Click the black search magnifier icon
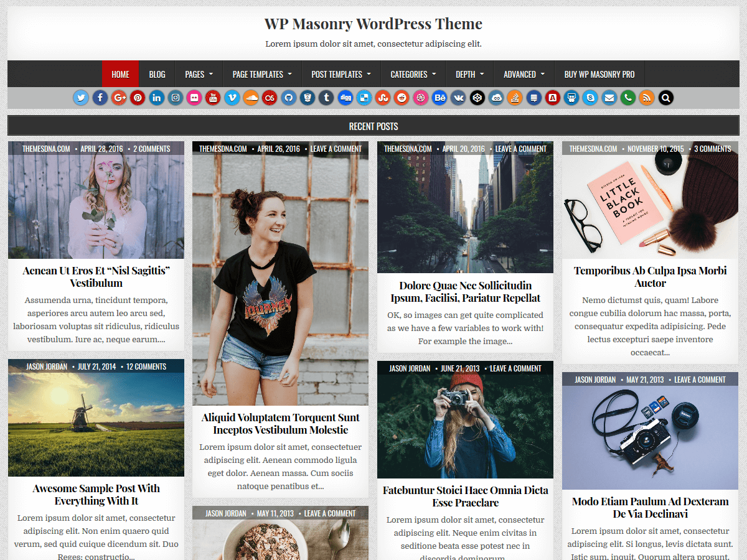The height and width of the screenshot is (560, 747). pos(666,98)
